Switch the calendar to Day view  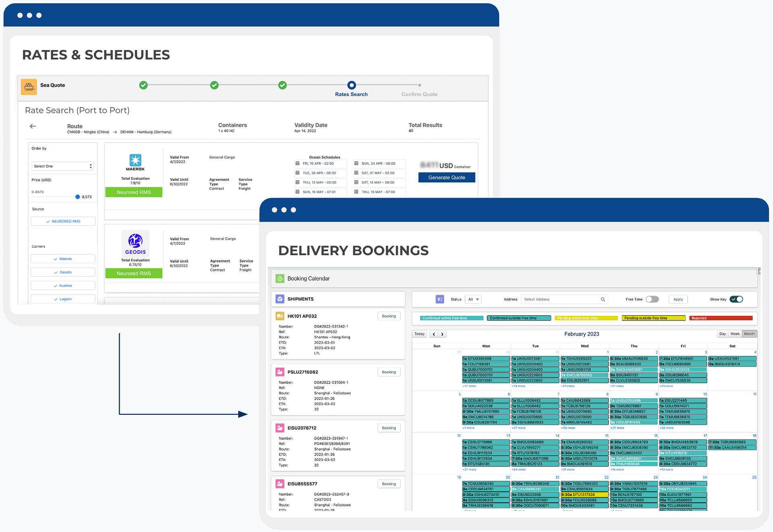pos(722,333)
